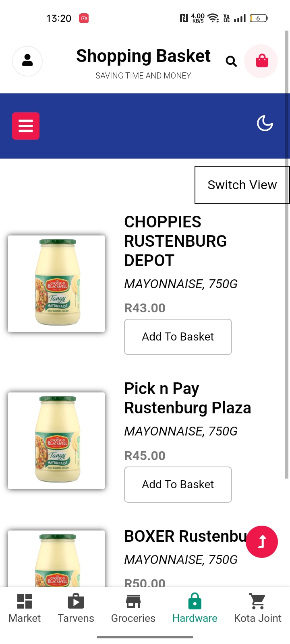
Task: Open the red hamburger menu
Action: (26, 126)
